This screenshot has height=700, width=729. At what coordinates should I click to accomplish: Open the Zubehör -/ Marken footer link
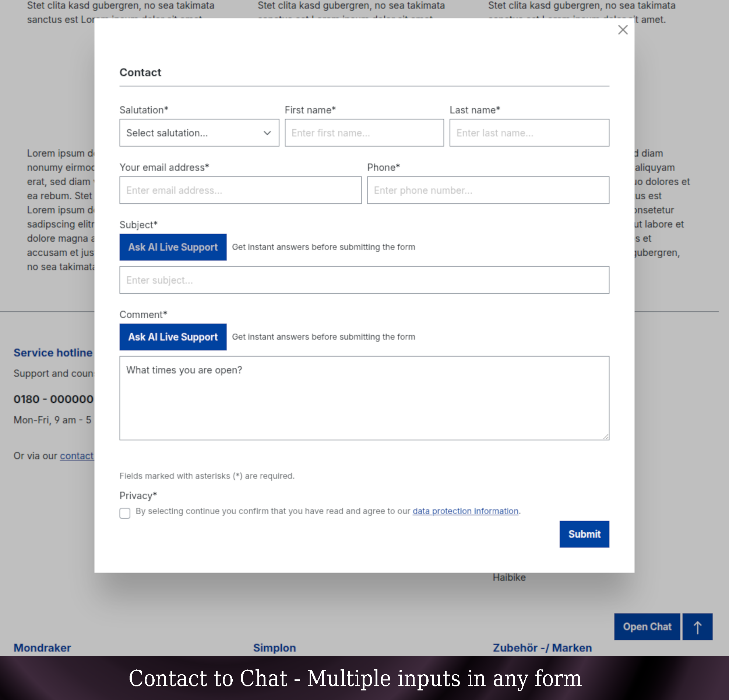click(542, 648)
